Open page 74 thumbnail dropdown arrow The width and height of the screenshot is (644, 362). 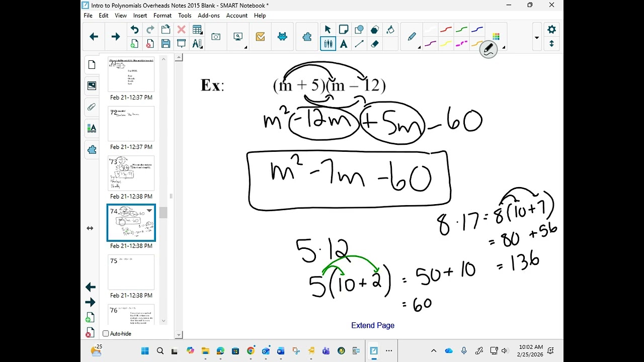149,211
